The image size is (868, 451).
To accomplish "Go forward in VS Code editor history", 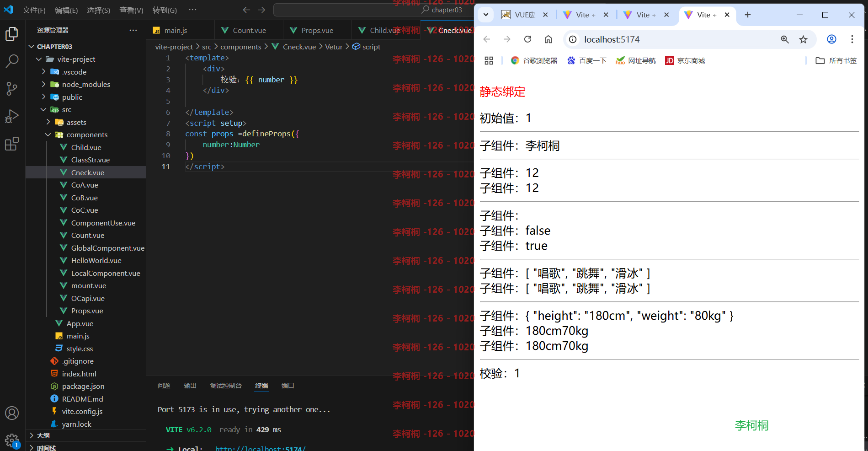I will (x=261, y=10).
